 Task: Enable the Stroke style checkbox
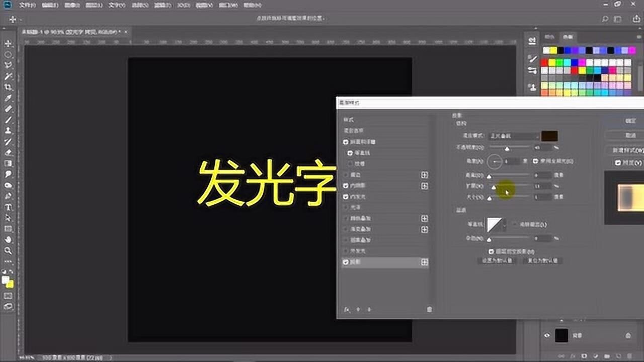coord(346,175)
